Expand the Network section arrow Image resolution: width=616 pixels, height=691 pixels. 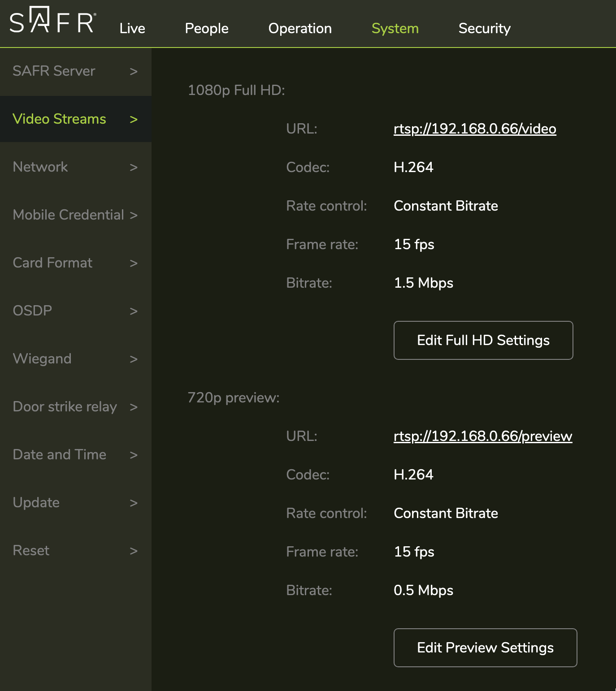[x=133, y=167]
